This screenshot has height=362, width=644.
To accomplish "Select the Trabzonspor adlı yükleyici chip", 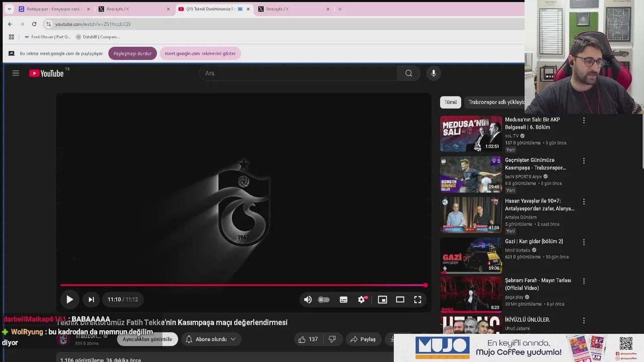I will tap(496, 102).
